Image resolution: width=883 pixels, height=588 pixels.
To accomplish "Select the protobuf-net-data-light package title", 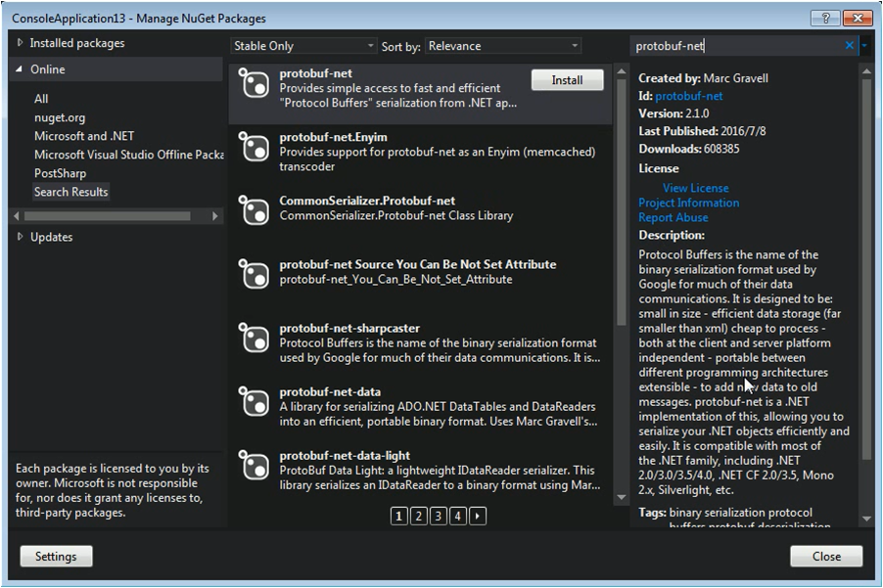I will click(345, 455).
